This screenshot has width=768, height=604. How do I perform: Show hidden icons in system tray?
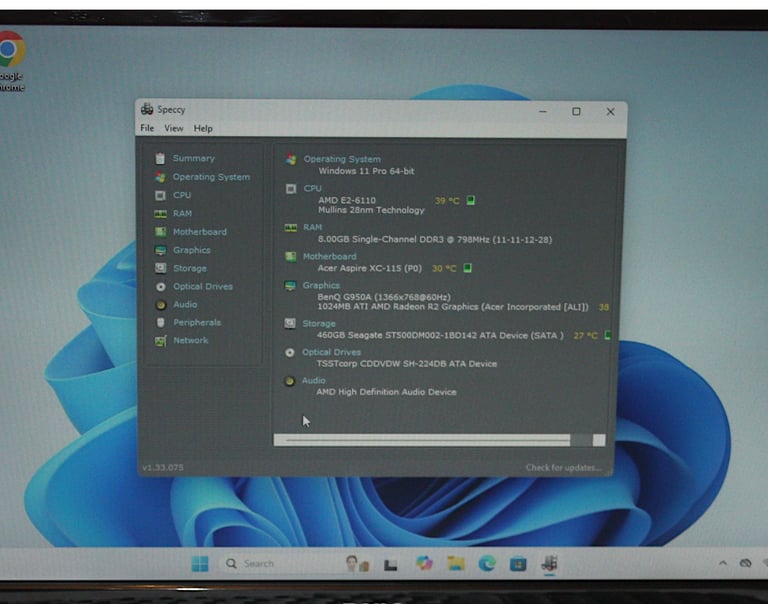click(723, 563)
